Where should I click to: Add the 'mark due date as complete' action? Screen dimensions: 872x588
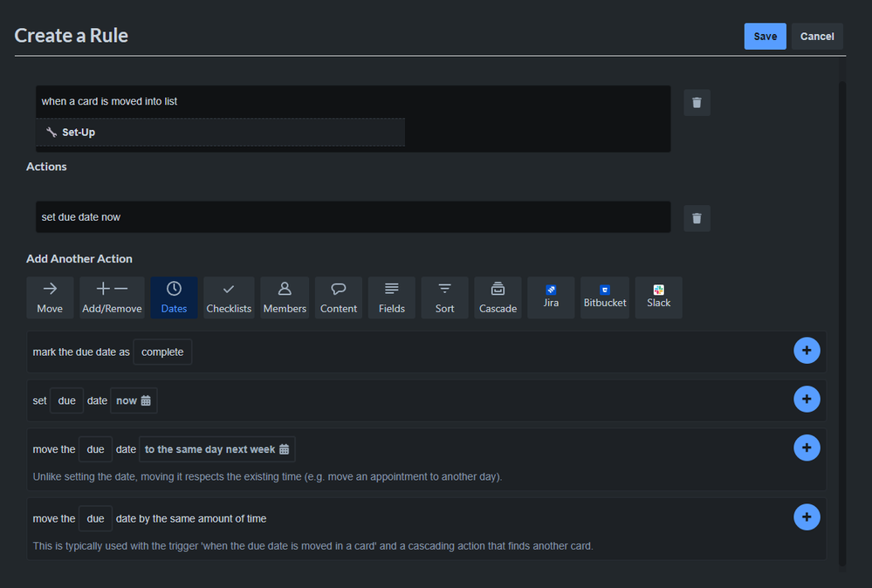[807, 350]
